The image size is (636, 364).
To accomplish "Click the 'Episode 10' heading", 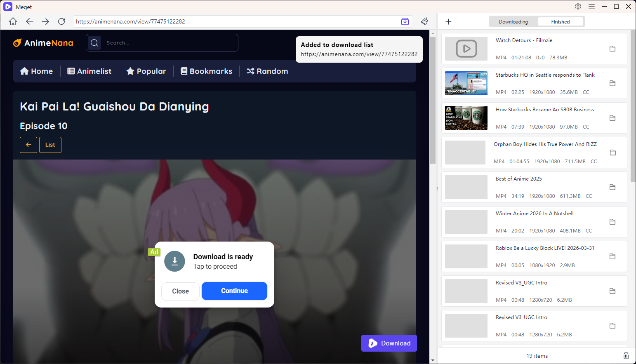I will tap(44, 126).
